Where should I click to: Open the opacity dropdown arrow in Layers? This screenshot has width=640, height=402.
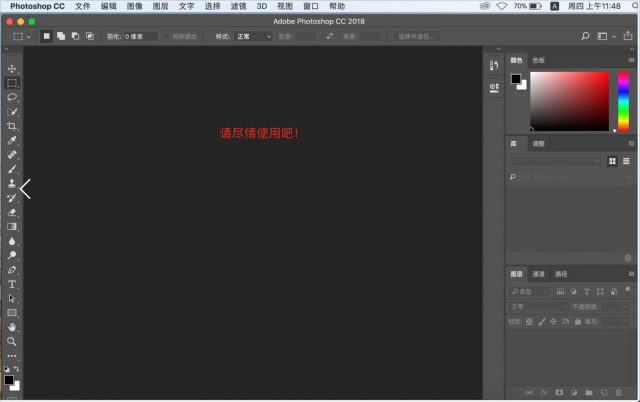click(627, 306)
